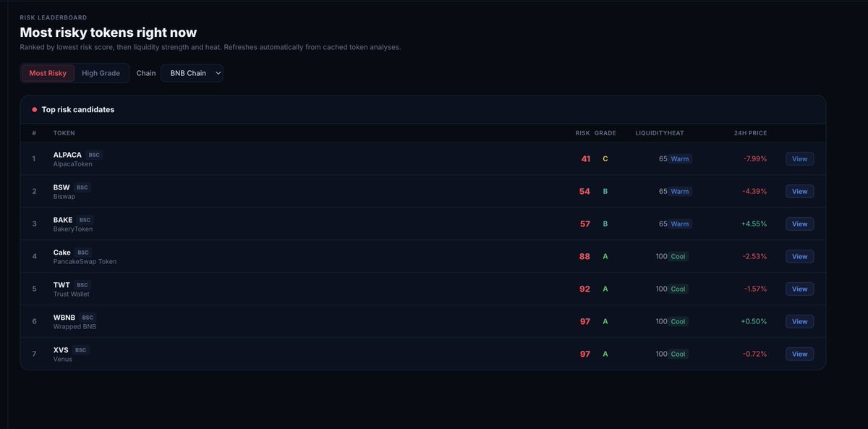The height and width of the screenshot is (429, 868).
Task: Click the BSC badge next to BSW
Action: 82,187
